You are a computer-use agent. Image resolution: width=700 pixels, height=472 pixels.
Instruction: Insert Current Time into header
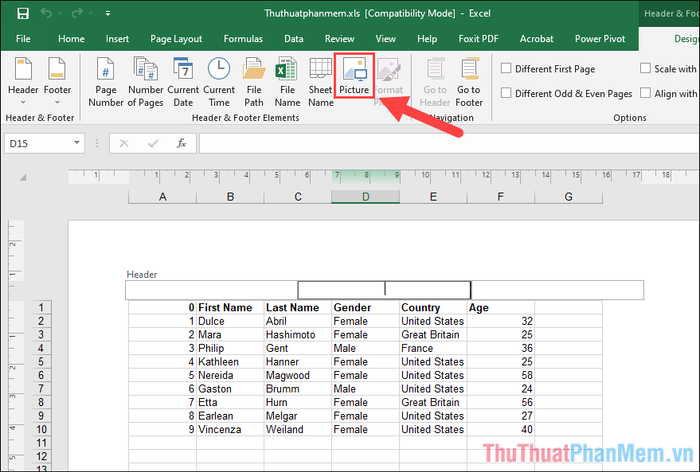point(220,81)
